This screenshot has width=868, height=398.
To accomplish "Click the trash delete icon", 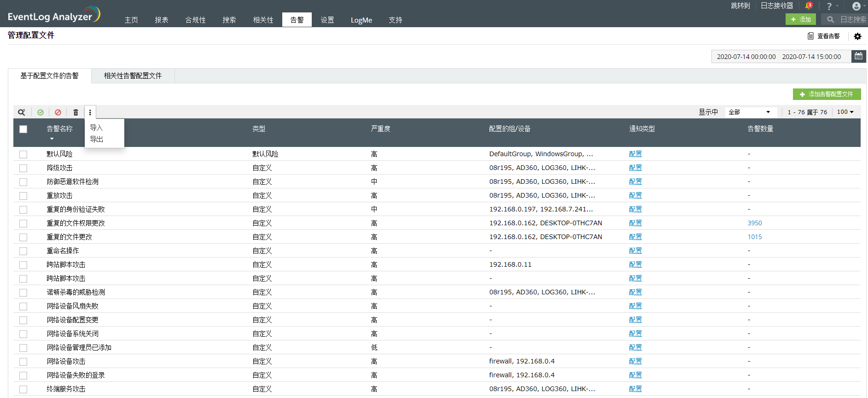I will (x=76, y=112).
